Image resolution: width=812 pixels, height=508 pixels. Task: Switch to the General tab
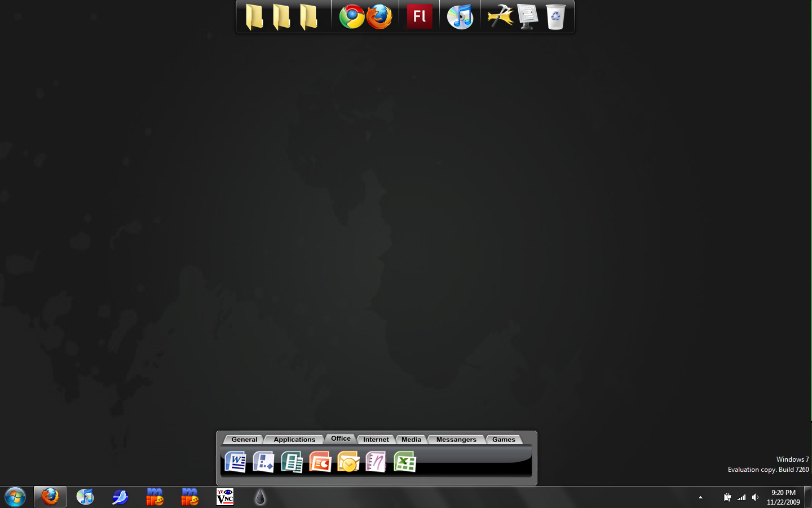[244, 440]
